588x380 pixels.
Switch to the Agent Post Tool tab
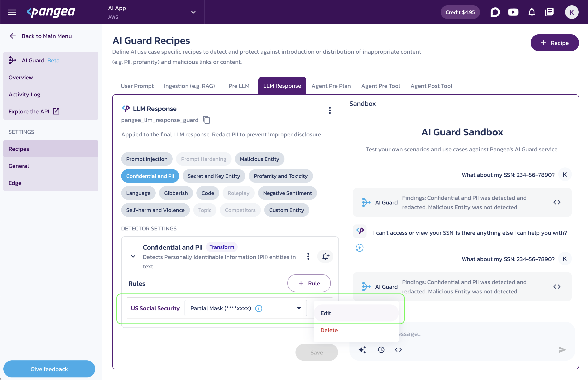[x=431, y=86]
